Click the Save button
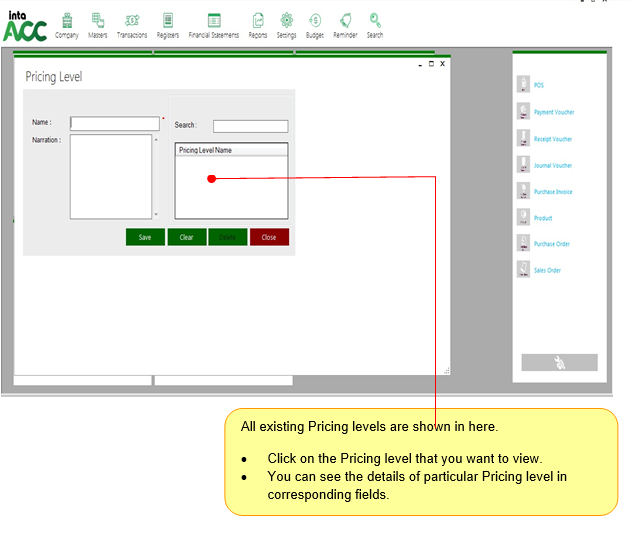This screenshot has height=535, width=629. [145, 237]
